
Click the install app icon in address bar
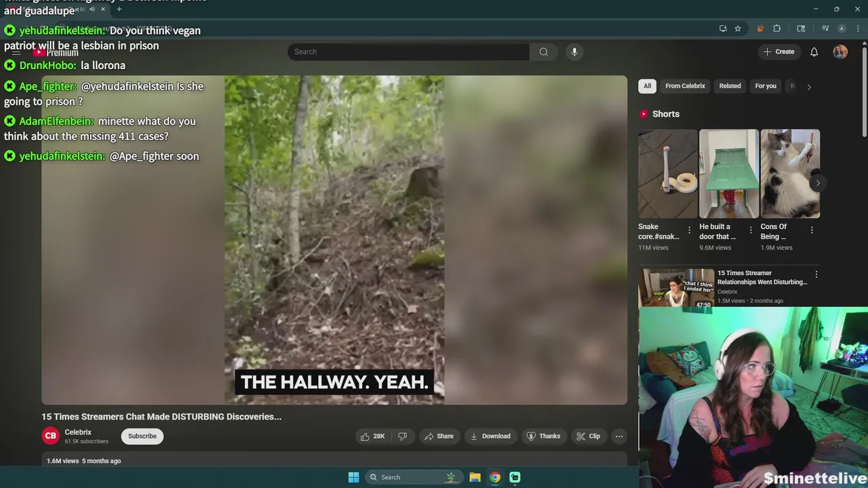723,28
